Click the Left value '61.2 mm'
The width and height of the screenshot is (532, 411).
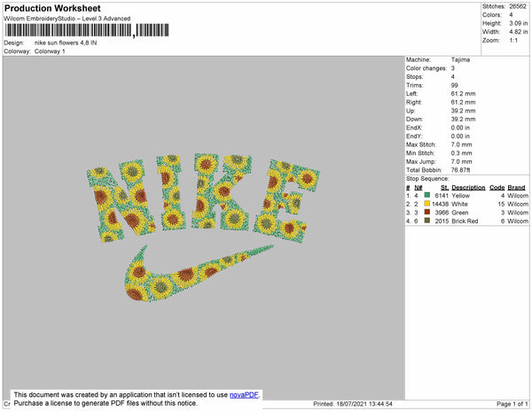(x=463, y=94)
